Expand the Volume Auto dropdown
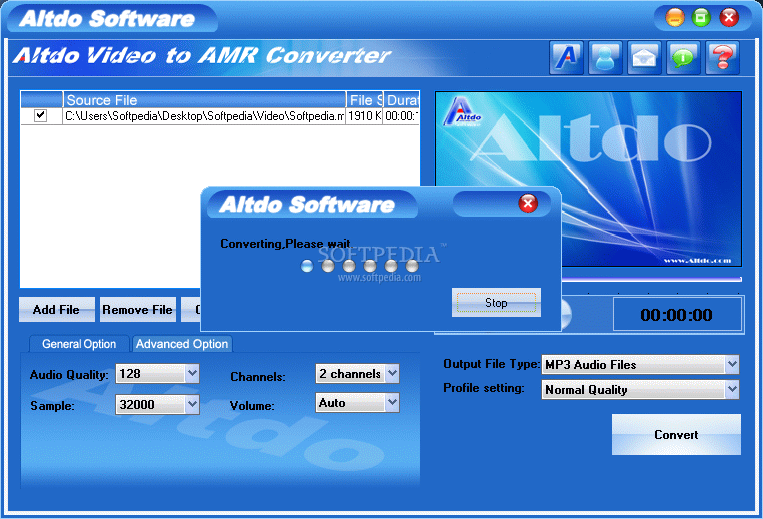763x519 pixels. (392, 403)
